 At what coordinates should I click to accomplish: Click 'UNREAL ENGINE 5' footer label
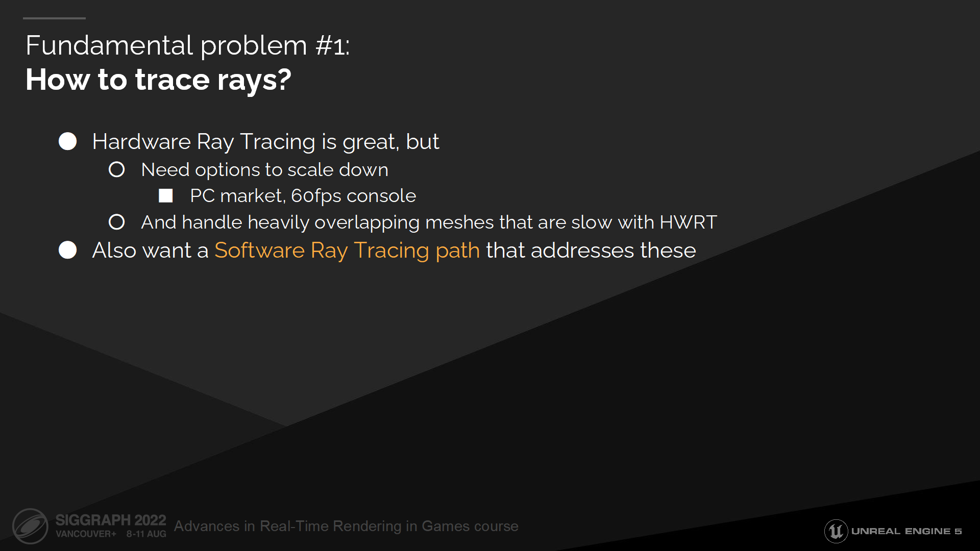(x=906, y=531)
